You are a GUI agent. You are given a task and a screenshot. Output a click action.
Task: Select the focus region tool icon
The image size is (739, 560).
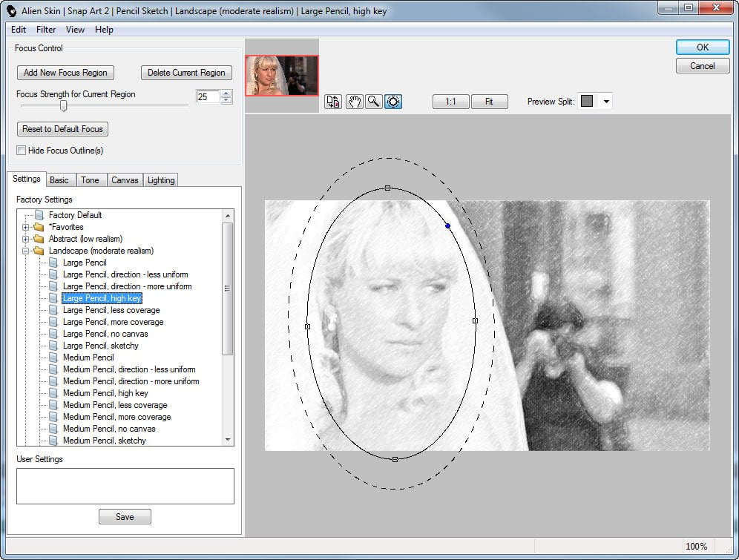point(393,102)
